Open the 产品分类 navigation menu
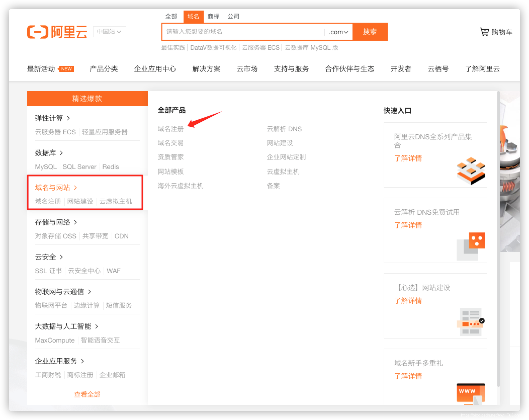 pos(104,69)
